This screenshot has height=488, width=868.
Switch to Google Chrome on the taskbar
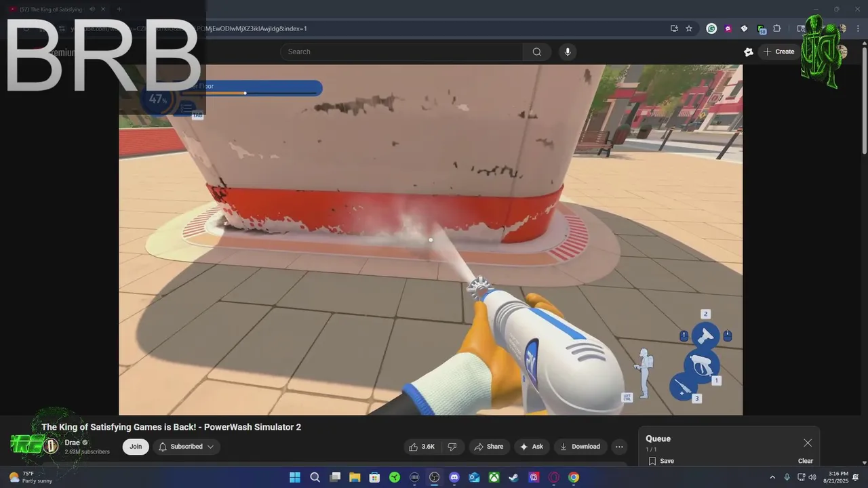(574, 477)
